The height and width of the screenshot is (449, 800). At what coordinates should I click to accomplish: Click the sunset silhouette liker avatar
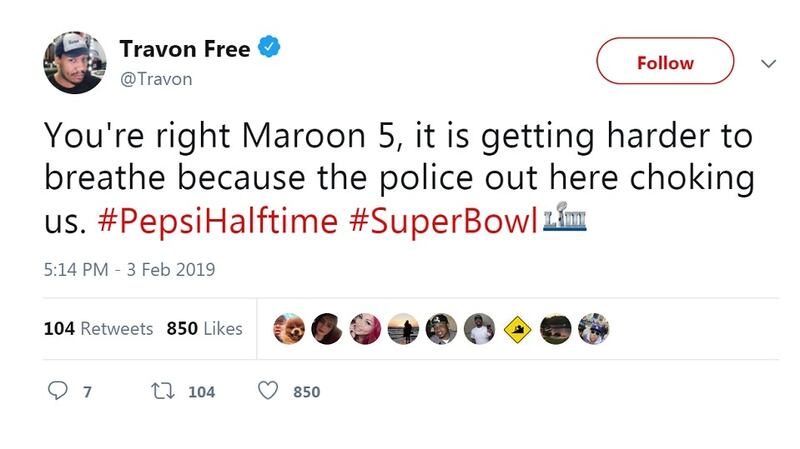pyautogui.click(x=403, y=328)
